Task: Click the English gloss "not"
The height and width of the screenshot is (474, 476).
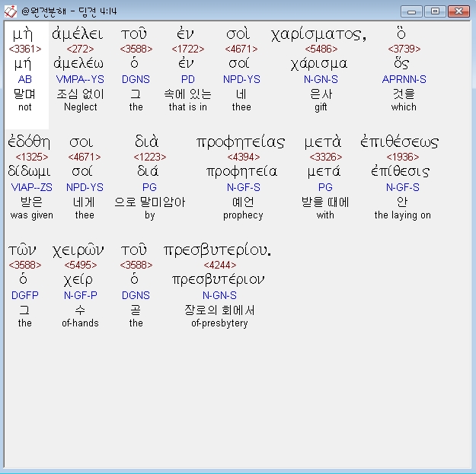Action: 25,107
